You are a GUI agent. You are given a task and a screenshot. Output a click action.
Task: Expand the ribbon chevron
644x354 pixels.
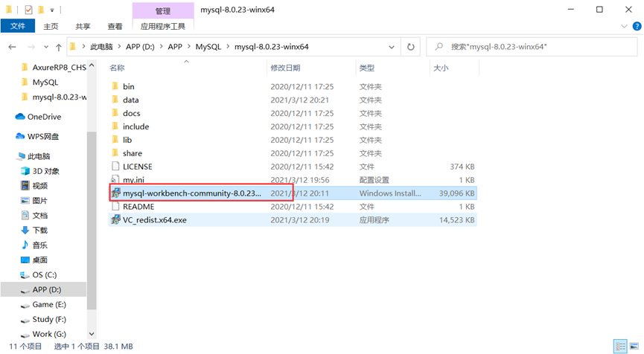point(624,26)
